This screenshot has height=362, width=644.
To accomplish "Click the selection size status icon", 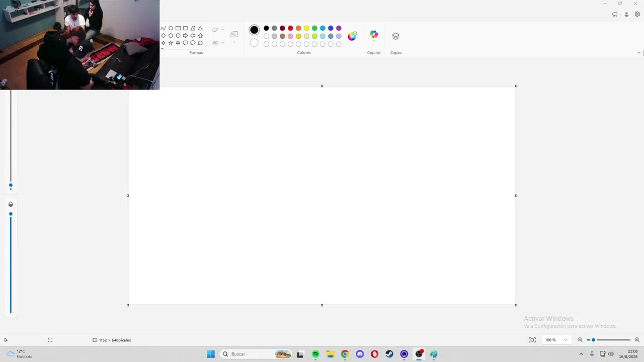I will pyautogui.click(x=50, y=340).
